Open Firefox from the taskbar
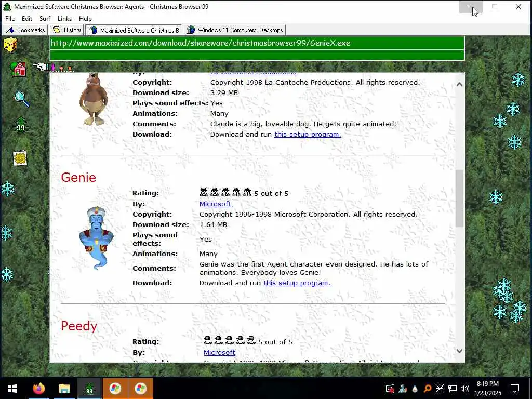Viewport: 532px width, 399px height. [x=38, y=389]
